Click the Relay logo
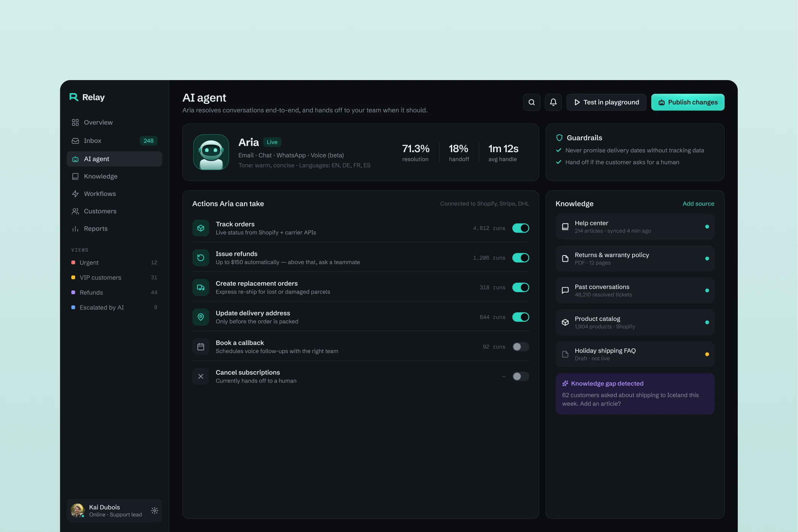Screen dimensions: 798x532 click(x=87, y=97)
